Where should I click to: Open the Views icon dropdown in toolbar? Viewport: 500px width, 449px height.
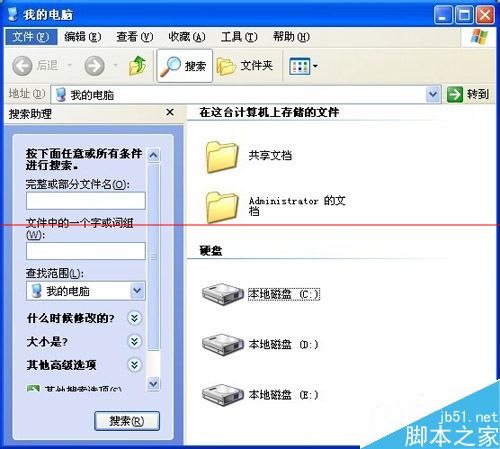click(303, 66)
